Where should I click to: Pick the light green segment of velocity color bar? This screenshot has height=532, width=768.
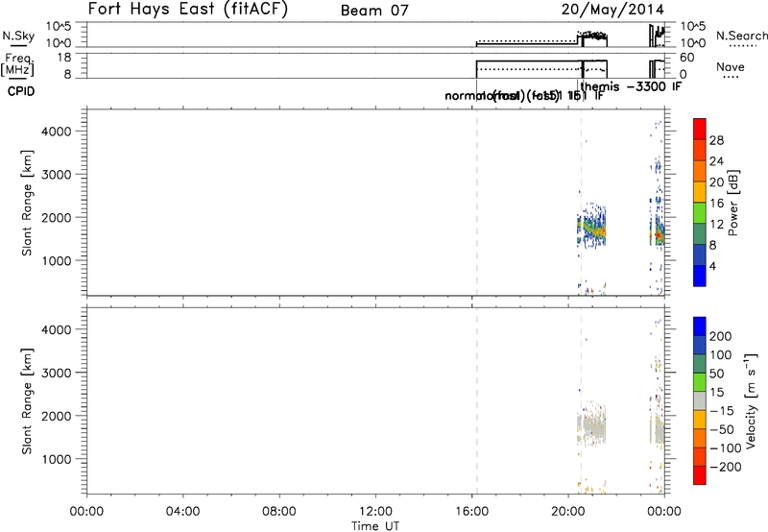point(700,382)
